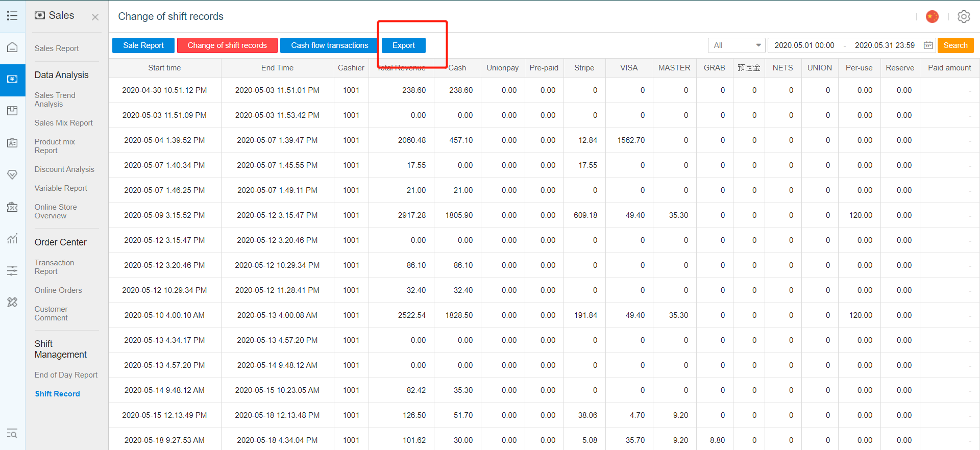Open the Cash flow transactions tab
This screenshot has height=450, width=980.
(329, 45)
